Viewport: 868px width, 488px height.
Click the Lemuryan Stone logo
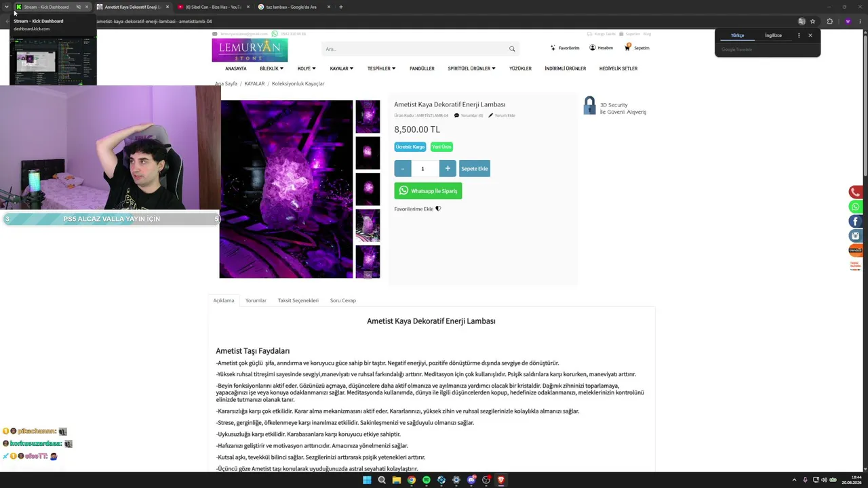[250, 50]
